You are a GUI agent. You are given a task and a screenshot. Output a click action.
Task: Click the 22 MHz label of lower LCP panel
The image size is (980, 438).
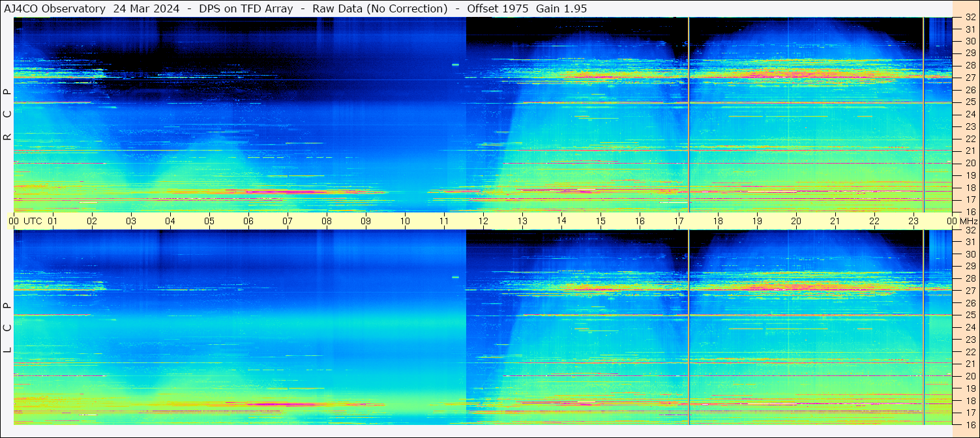(x=970, y=352)
